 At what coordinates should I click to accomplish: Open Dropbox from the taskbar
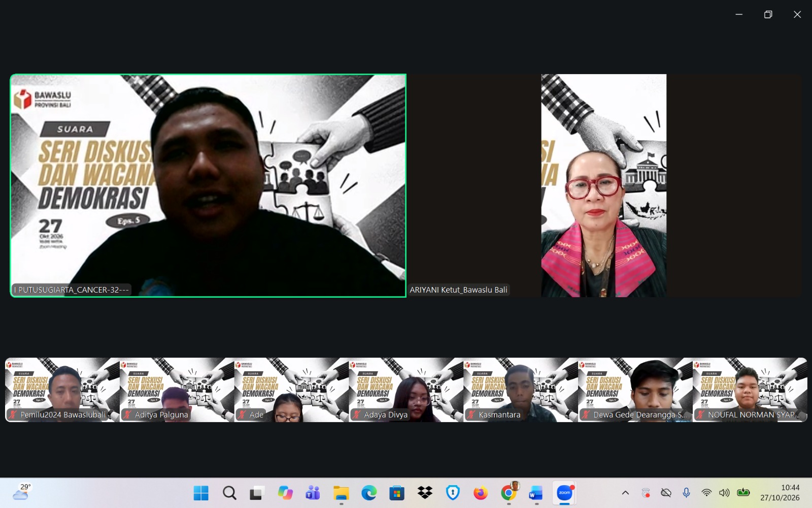(425, 493)
